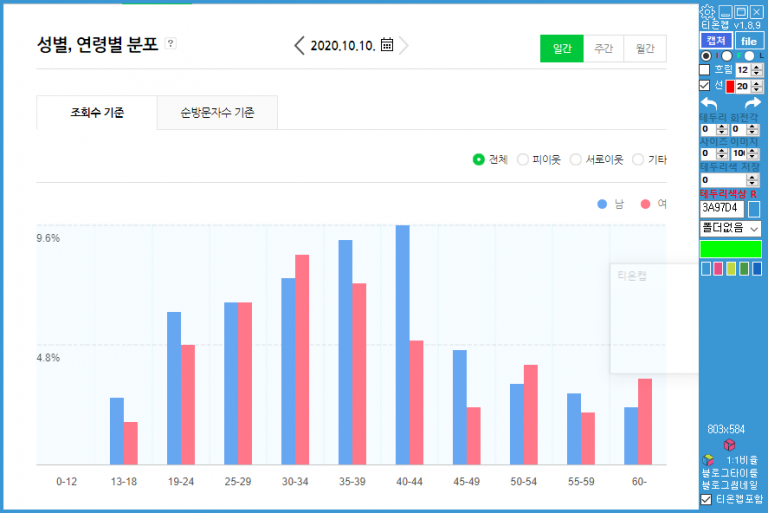Switch to 순방문자수 기준 tab
The height and width of the screenshot is (513, 768).
click(217, 113)
